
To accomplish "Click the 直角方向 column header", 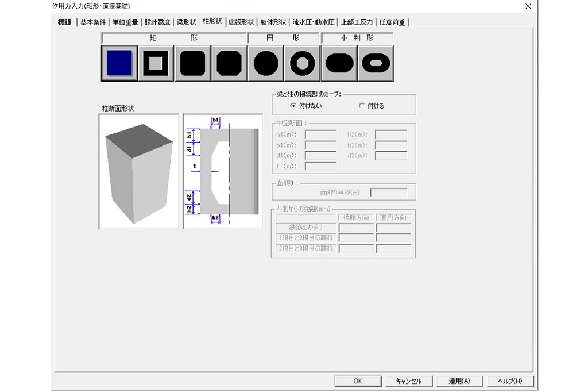I will click(x=393, y=218).
